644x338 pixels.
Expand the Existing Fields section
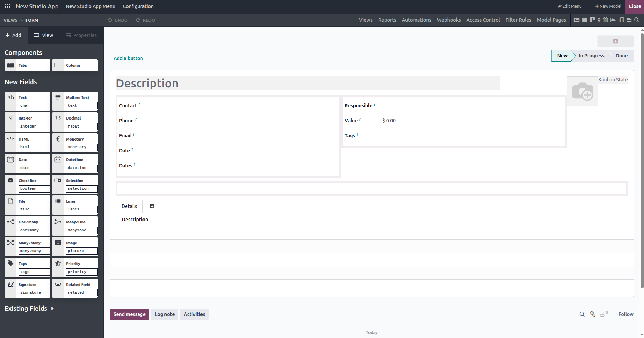tap(29, 308)
